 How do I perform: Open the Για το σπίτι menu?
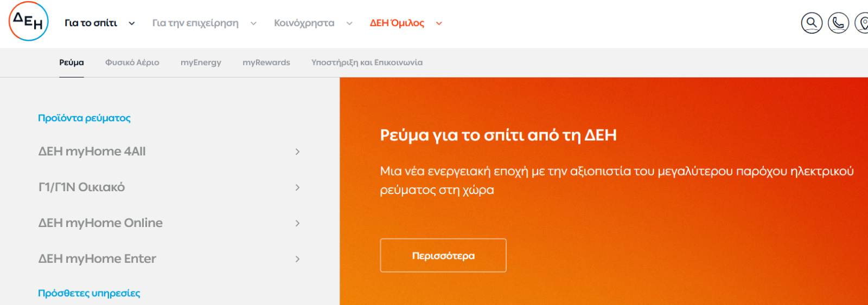click(91, 23)
